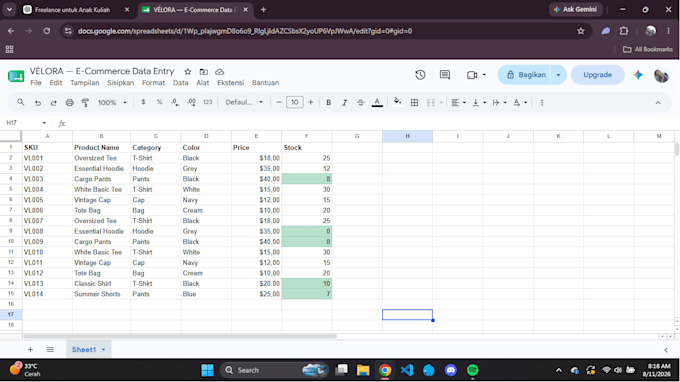Open the Ekstensi menu

click(230, 83)
